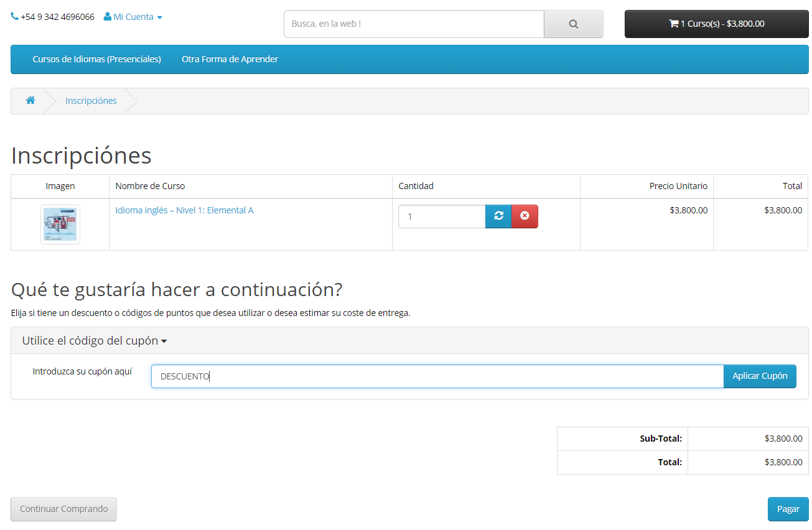The height and width of the screenshot is (530, 812).
Task: Expand the chevron next to Mi Cuenta
Action: 161,17
